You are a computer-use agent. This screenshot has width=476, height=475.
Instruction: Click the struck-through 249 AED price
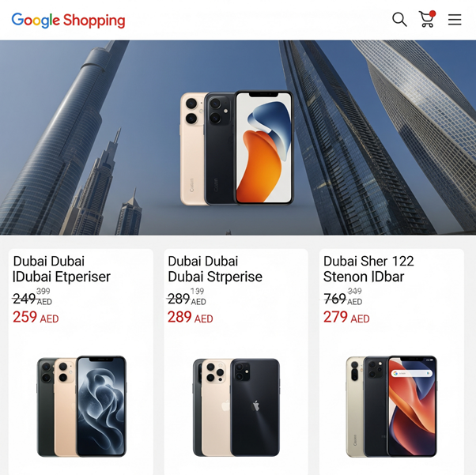point(32,299)
